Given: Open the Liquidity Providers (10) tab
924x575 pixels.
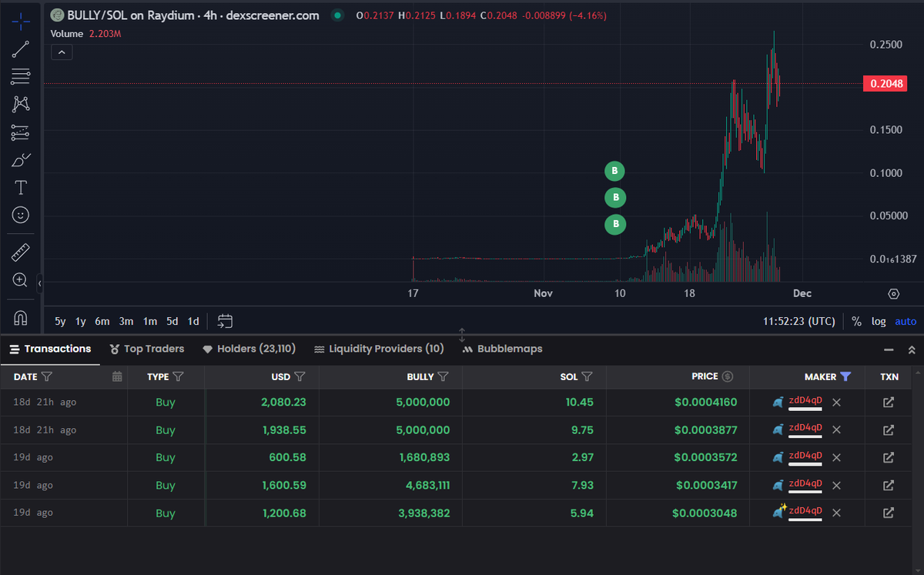Looking at the screenshot, I should pyautogui.click(x=379, y=349).
